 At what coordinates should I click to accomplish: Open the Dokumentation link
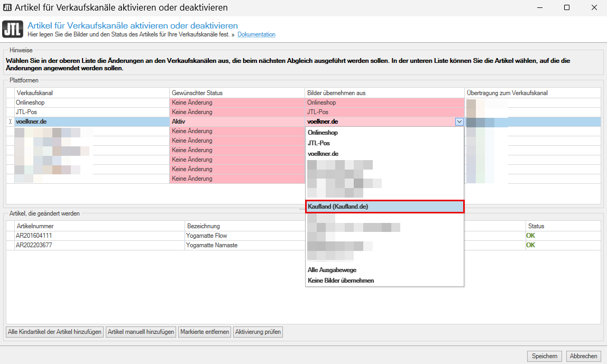point(256,34)
